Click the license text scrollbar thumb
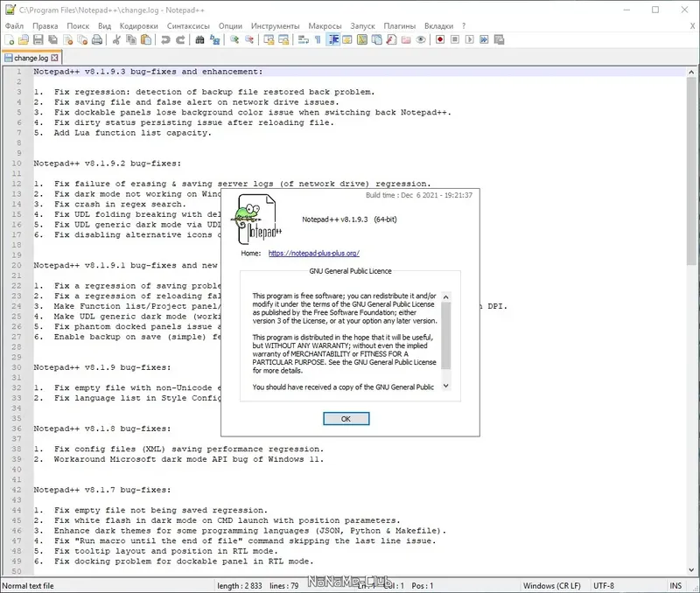 tap(445, 336)
